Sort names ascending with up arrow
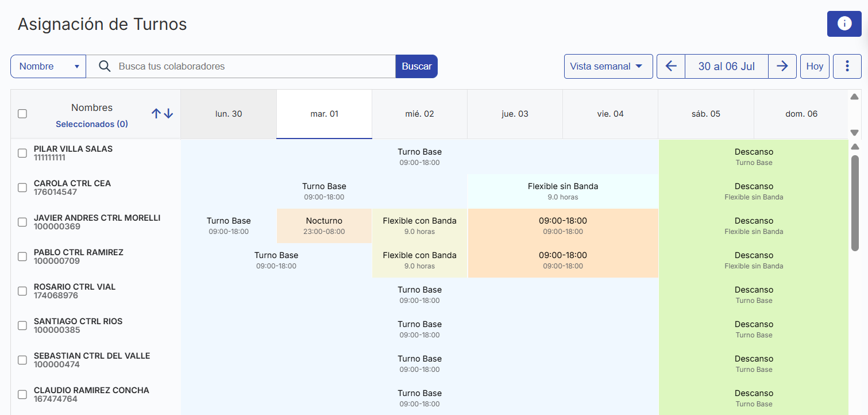The width and height of the screenshot is (868, 415). tap(156, 114)
